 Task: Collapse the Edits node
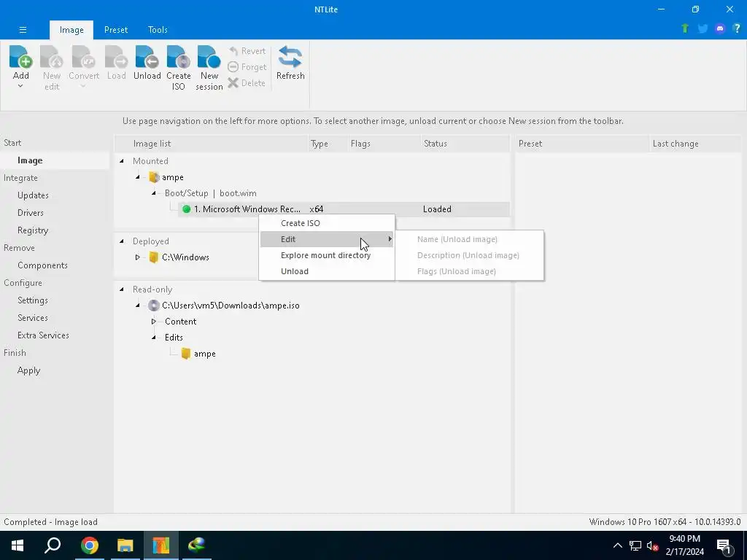153,337
